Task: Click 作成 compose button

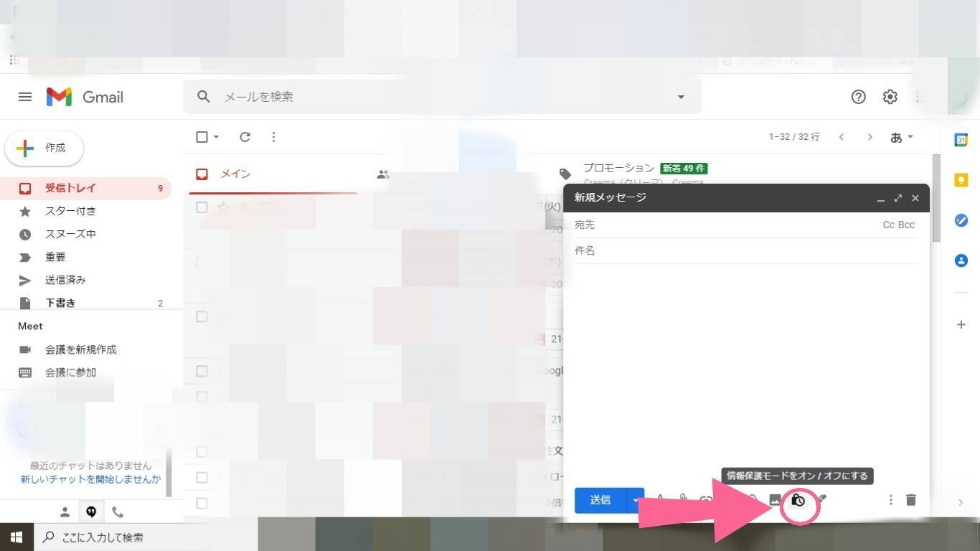Action: coord(44,149)
